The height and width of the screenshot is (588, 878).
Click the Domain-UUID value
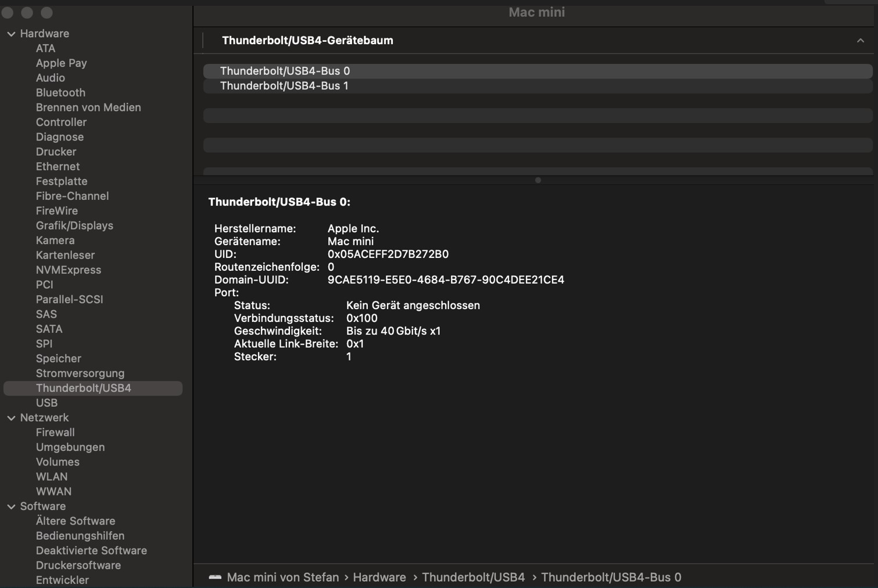pyautogui.click(x=446, y=280)
